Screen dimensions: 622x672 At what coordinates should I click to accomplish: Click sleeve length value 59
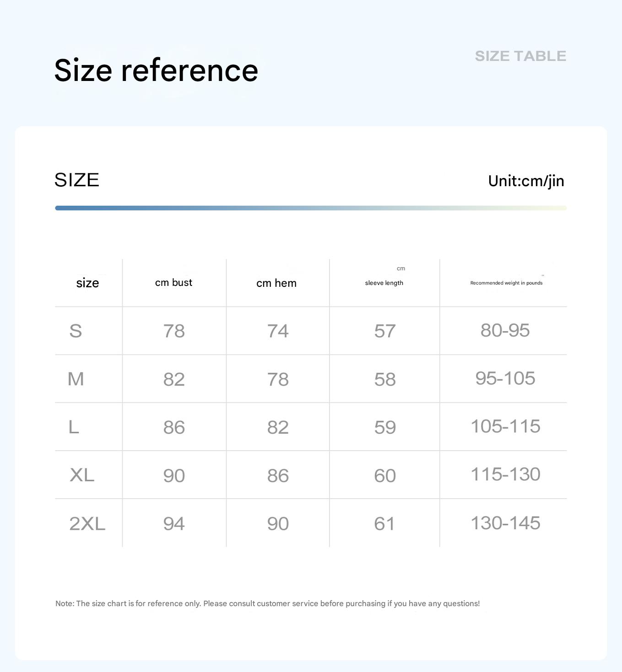[x=384, y=427]
